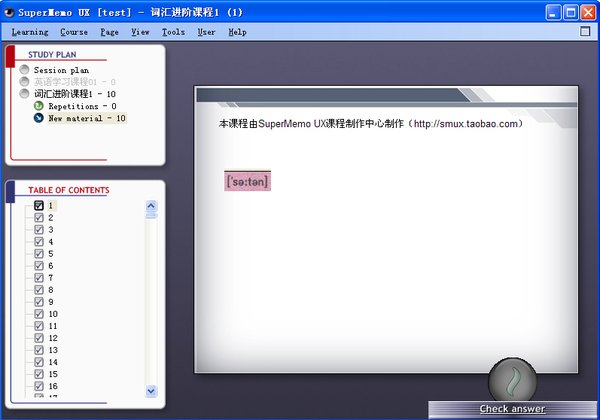Toggle checkbox for page 9

pos(39,302)
